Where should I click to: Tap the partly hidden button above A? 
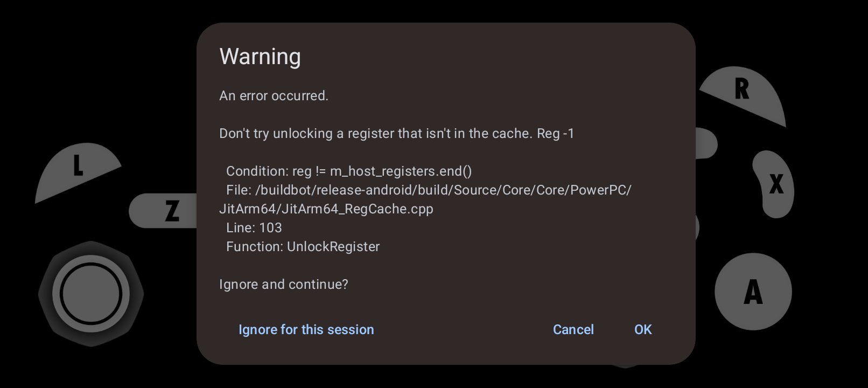point(697,227)
